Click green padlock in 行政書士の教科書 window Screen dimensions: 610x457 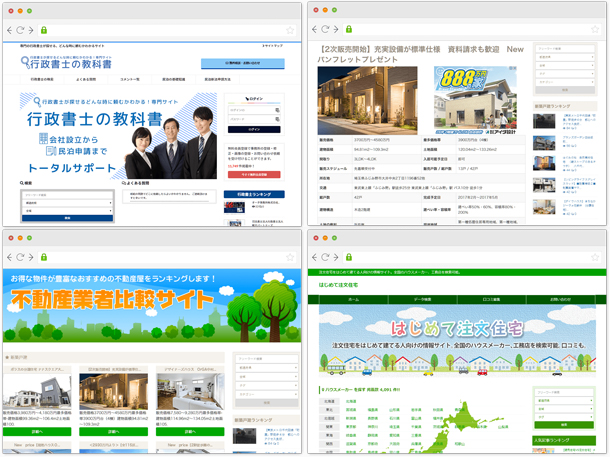click(44, 30)
